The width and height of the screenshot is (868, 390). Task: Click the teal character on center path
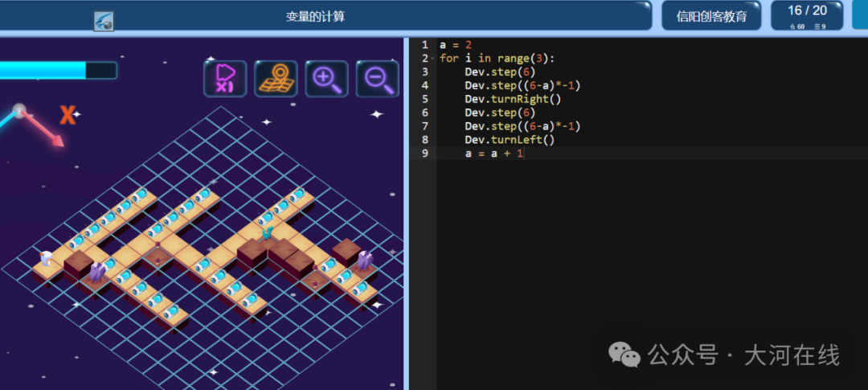pos(268,232)
